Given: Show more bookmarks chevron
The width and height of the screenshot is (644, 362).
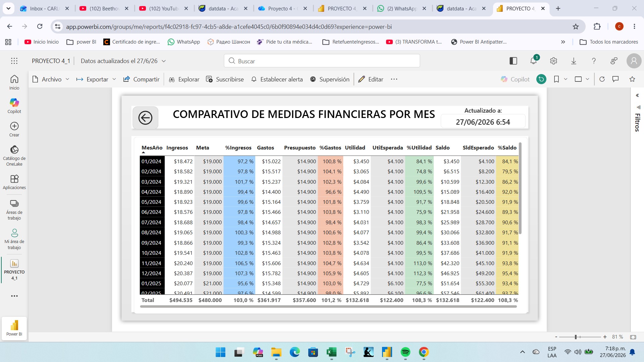Looking at the screenshot, I should [563, 42].
